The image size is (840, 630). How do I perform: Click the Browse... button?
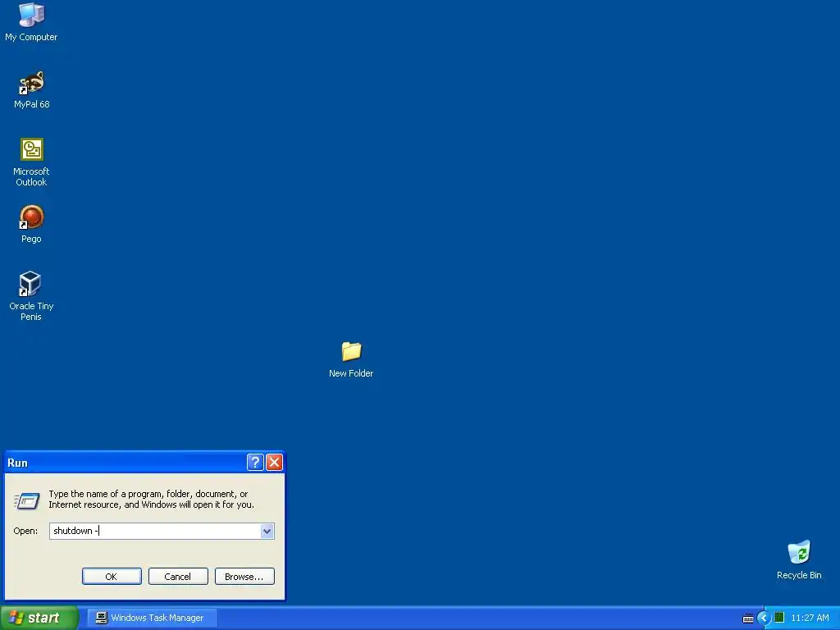[244, 577]
